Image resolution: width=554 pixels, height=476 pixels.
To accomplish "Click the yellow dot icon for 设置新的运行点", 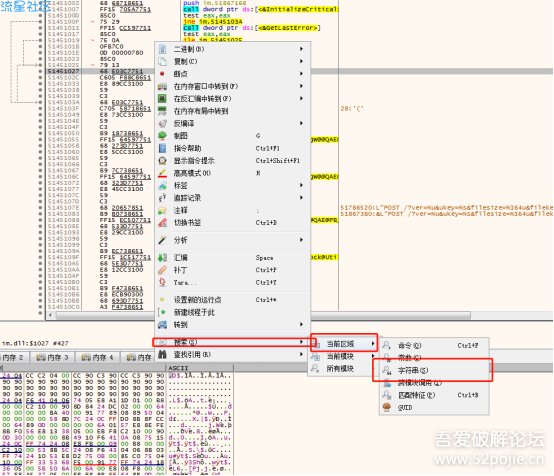I will pos(162,300).
